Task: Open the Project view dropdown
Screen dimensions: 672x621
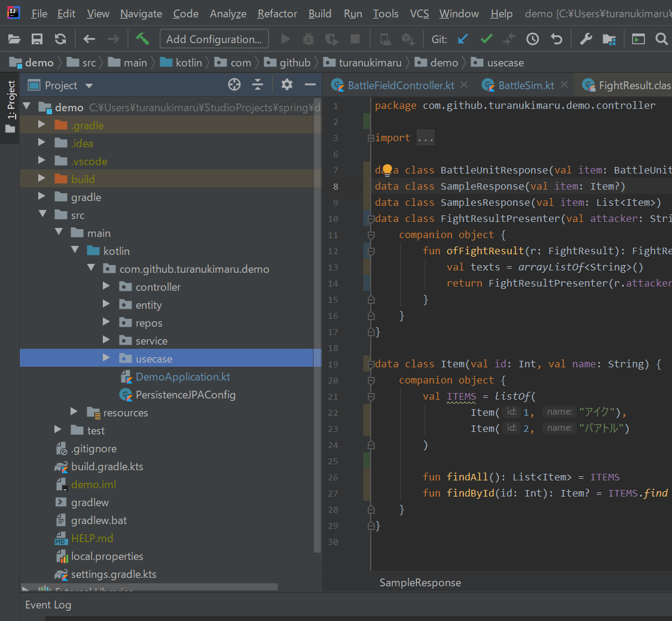Action: 89,86
